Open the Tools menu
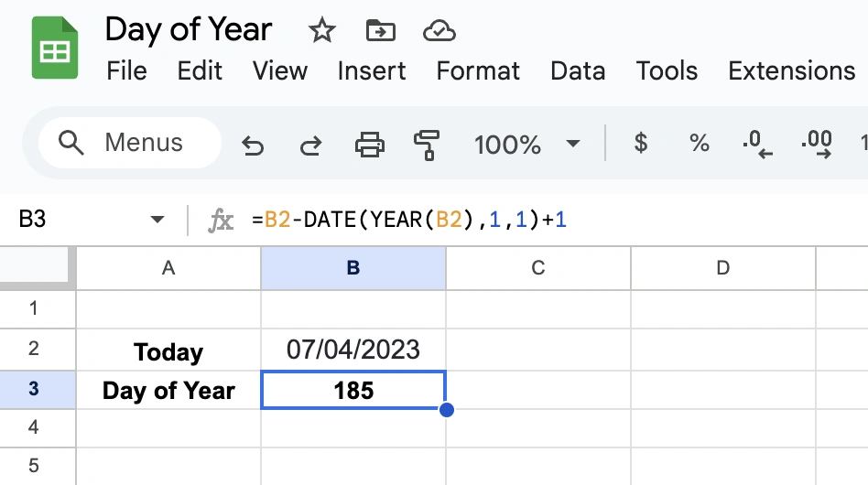 click(667, 70)
